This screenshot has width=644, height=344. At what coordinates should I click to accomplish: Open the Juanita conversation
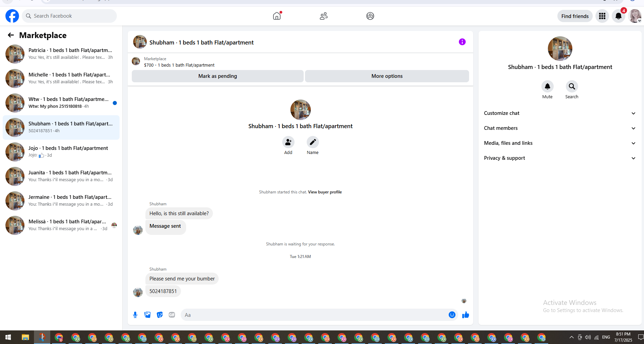[x=61, y=176]
